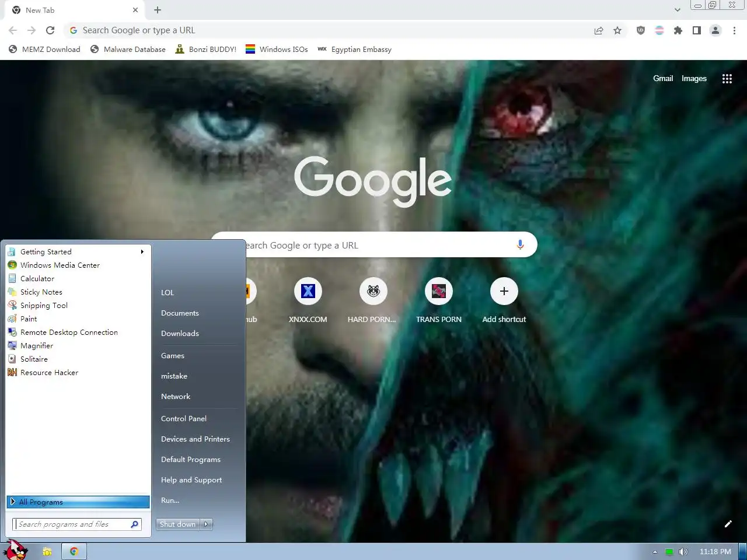Show hidden system tray icons
Image resolution: width=747 pixels, height=560 pixels.
click(x=655, y=552)
